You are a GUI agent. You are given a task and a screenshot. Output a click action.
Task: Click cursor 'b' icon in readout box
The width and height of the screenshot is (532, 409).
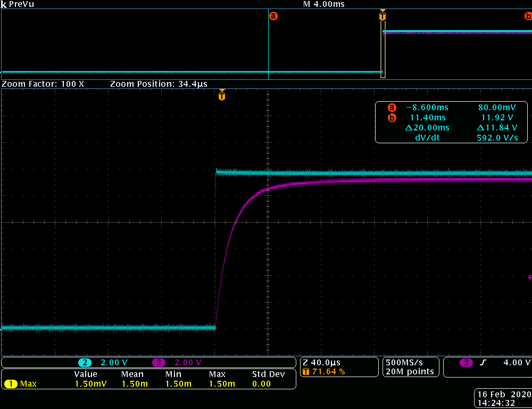392,117
